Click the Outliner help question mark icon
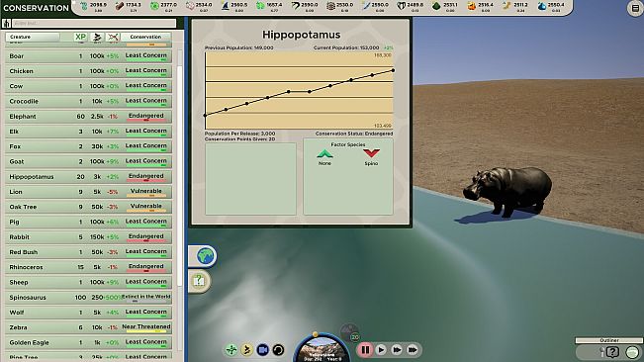Viewport: 644px width, 362px height. pyautogui.click(x=612, y=352)
